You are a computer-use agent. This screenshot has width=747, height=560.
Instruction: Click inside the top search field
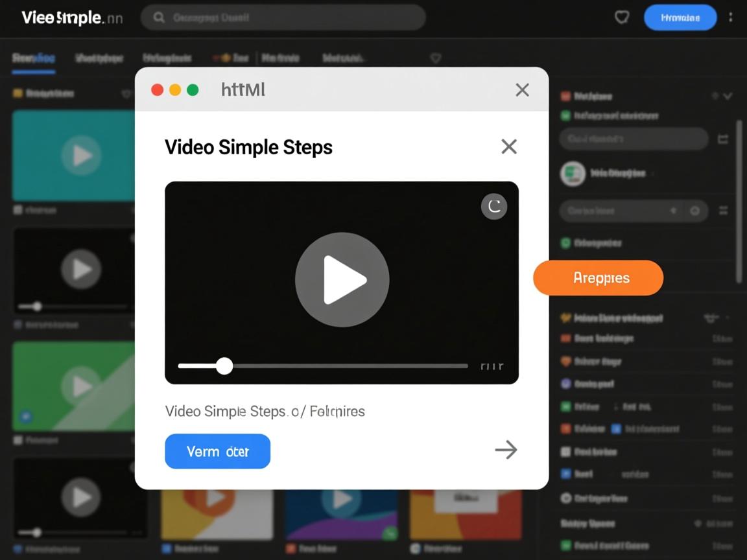pyautogui.click(x=292, y=17)
